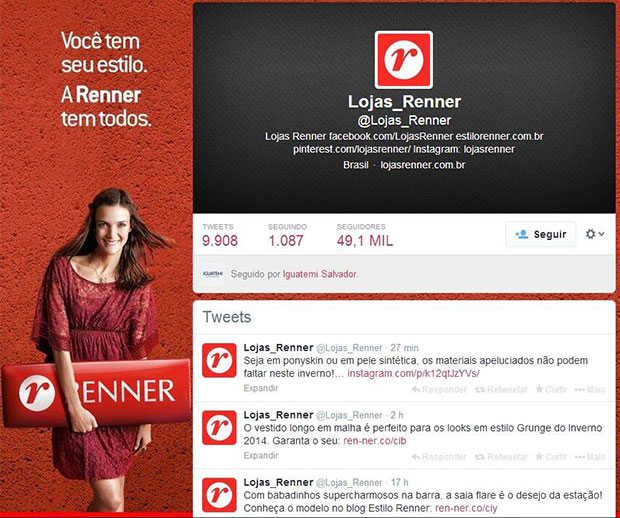Image resolution: width=620 pixels, height=518 pixels.
Task: Expand the vestido longo tweet with Expandir
Action: click(x=261, y=456)
